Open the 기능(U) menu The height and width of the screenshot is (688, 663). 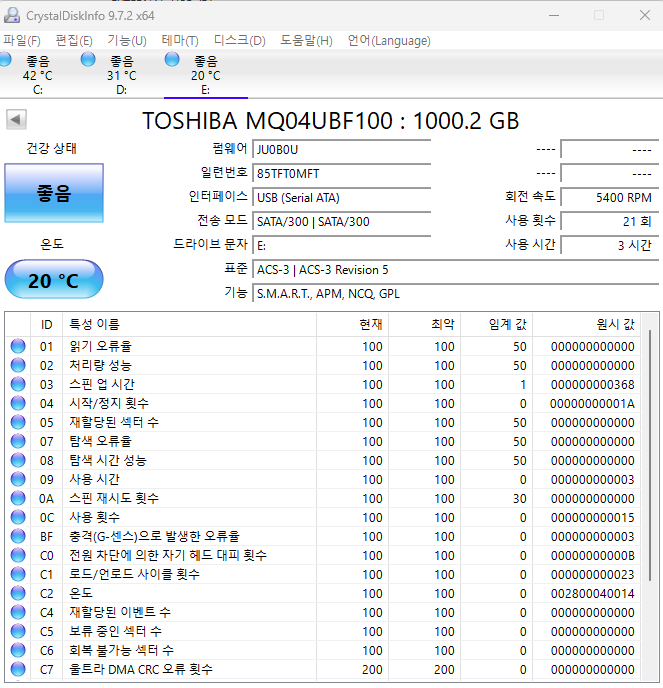(127, 41)
